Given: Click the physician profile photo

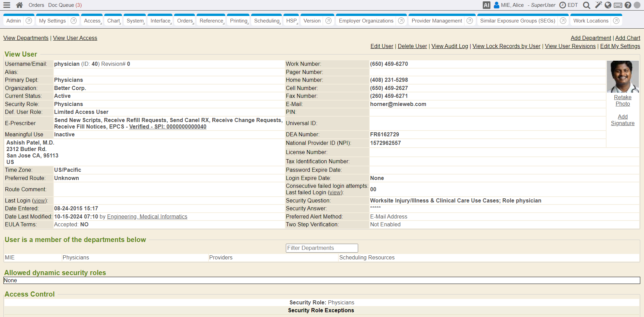Looking at the screenshot, I should [x=623, y=77].
